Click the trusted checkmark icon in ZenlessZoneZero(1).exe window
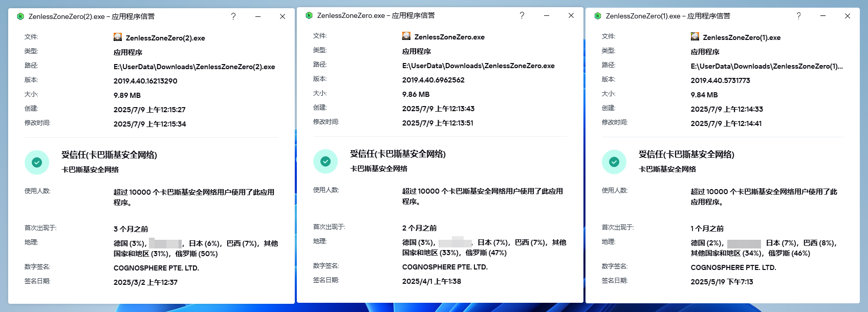The width and height of the screenshot is (868, 312). tap(614, 162)
